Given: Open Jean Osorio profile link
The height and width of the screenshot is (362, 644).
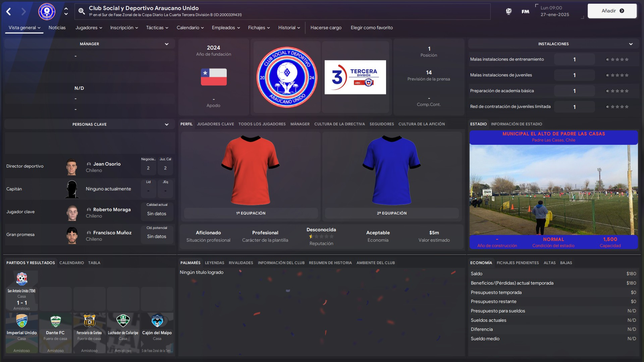Looking at the screenshot, I should pos(107,164).
